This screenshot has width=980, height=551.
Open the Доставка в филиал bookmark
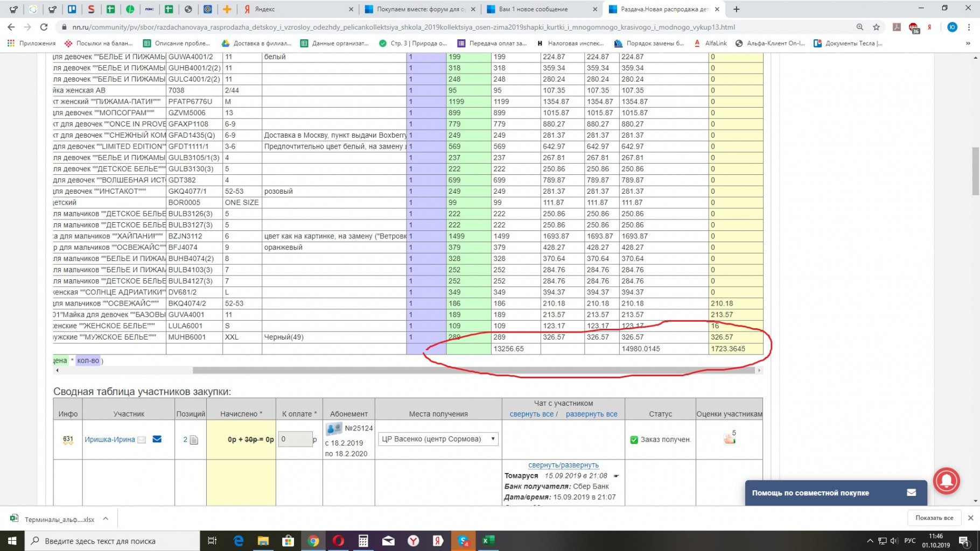pyautogui.click(x=256, y=43)
